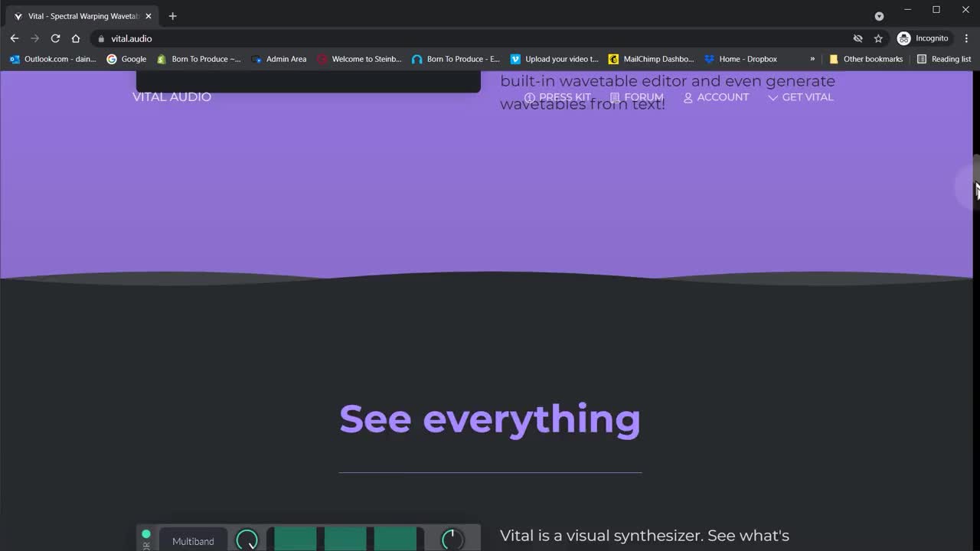
Task: Open the Incognito profile indicator
Action: point(923,38)
